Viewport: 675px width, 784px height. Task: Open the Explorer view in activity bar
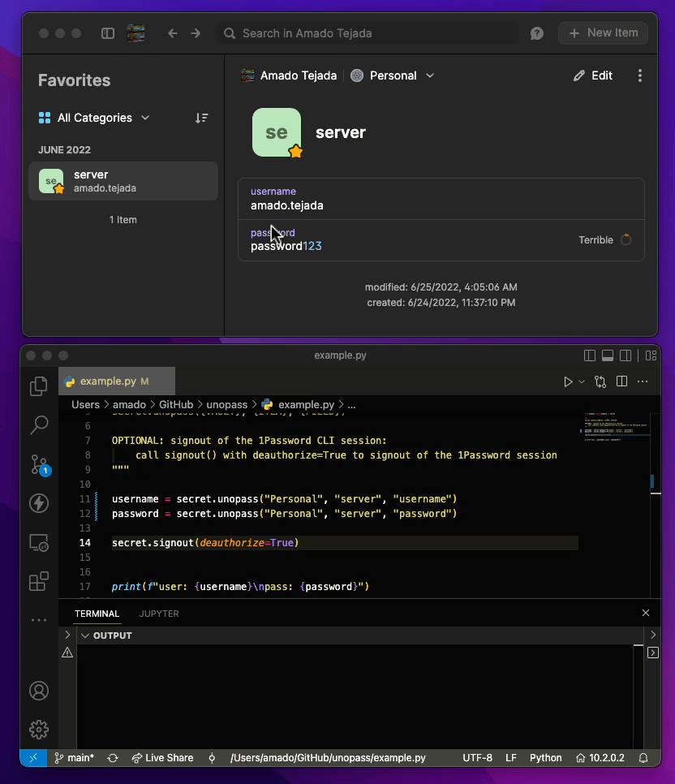click(38, 386)
